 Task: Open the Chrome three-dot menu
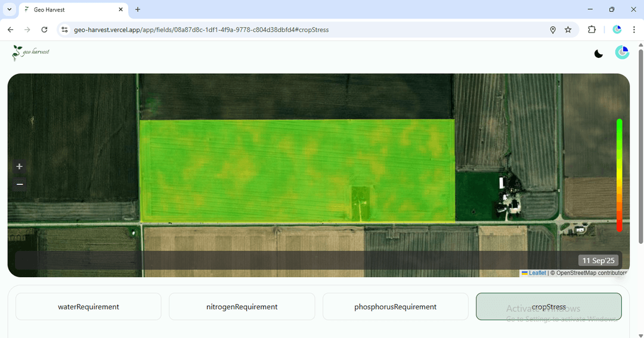634,30
